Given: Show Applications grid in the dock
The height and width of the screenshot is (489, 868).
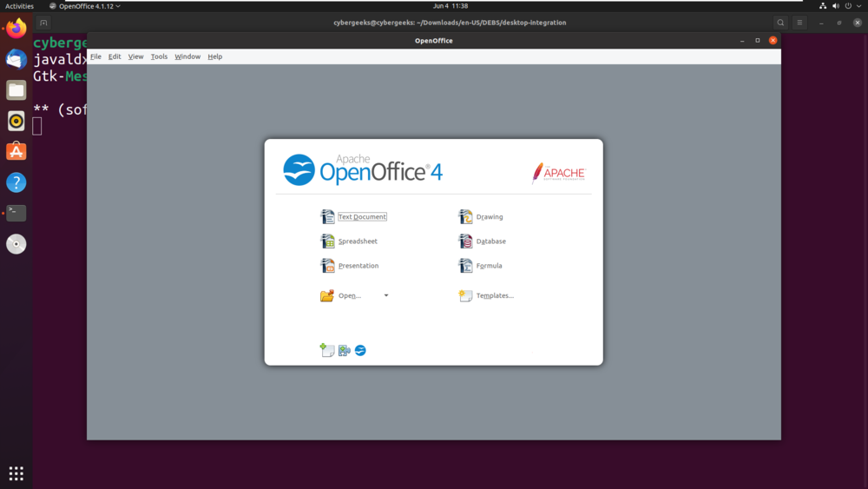Looking at the screenshot, I should [x=16, y=473].
